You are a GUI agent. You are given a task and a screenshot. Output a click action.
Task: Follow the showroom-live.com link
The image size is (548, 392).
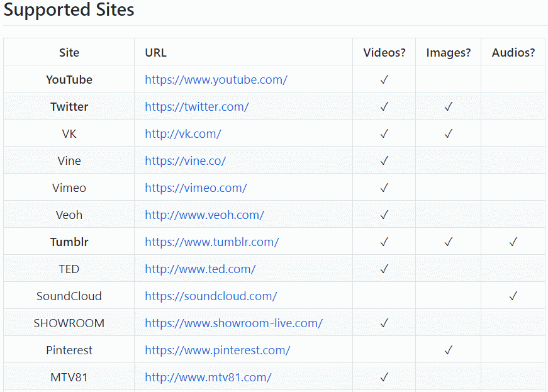point(233,323)
